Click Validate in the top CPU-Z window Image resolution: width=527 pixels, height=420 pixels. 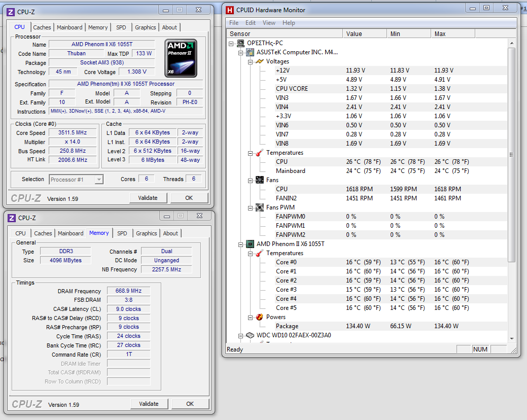148,198
